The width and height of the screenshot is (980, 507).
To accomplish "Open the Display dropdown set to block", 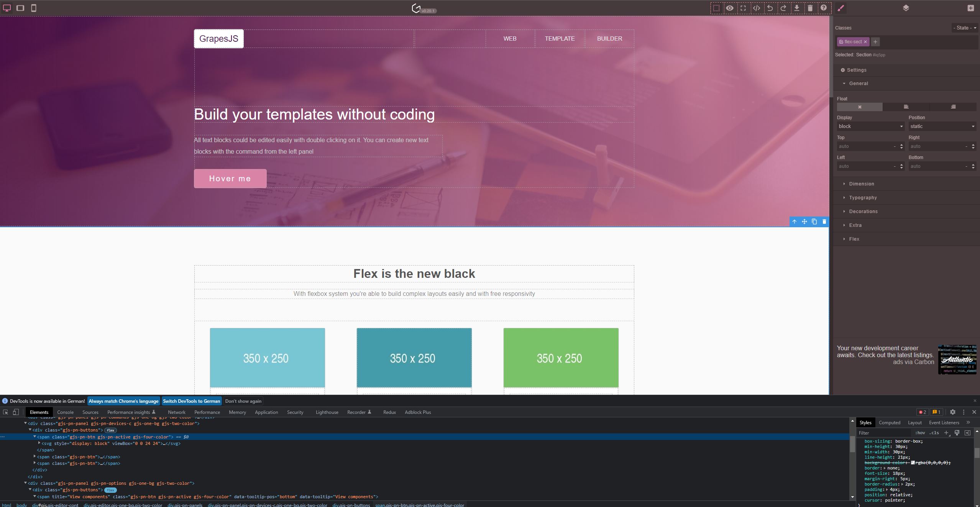I will [x=870, y=126].
